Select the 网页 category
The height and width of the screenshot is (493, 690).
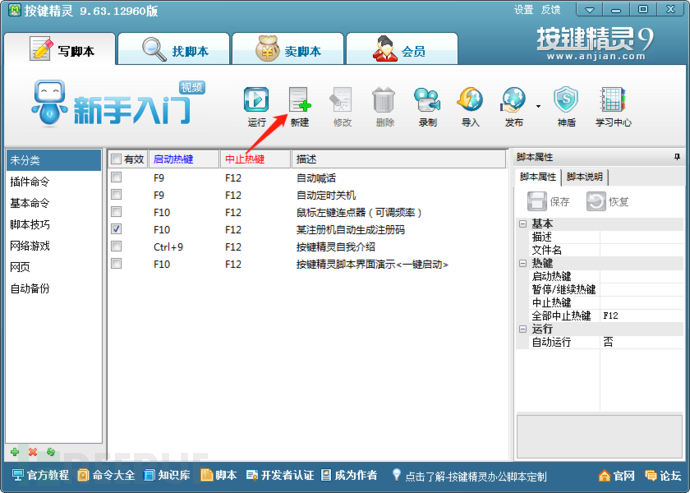54,267
